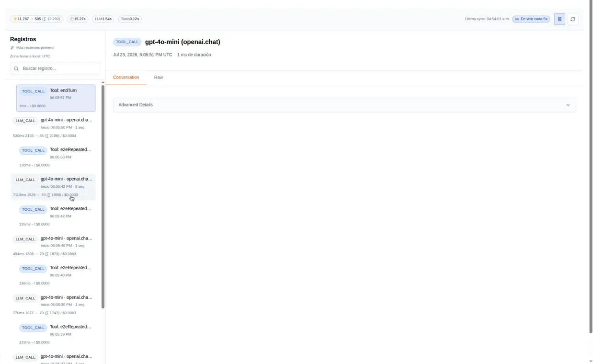This screenshot has height=364, width=593.
Task: Click the TOOL_CALL badge in the detail header
Action: click(x=127, y=42)
